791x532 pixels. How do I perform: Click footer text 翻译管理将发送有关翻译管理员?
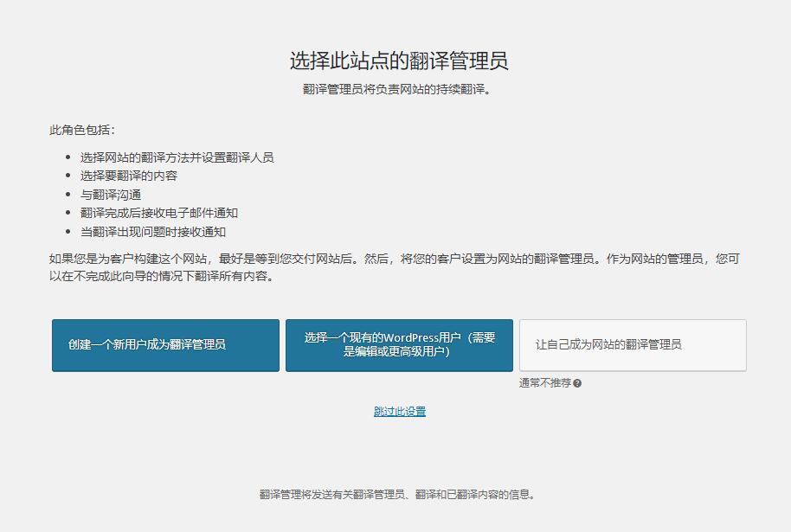point(397,495)
